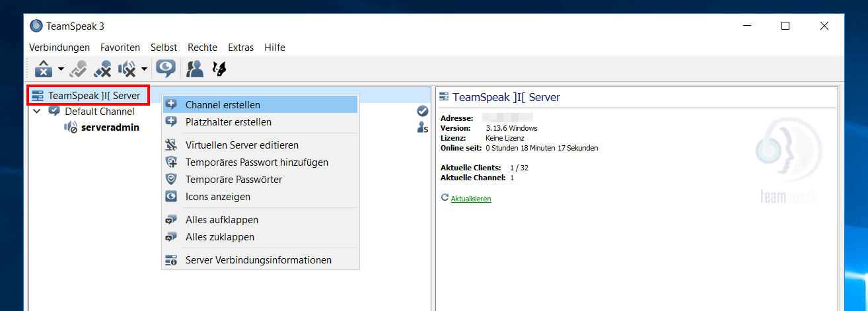Image resolution: width=868 pixels, height=311 pixels.
Task: Collapse the Default Channel tree node
Action: tap(37, 112)
